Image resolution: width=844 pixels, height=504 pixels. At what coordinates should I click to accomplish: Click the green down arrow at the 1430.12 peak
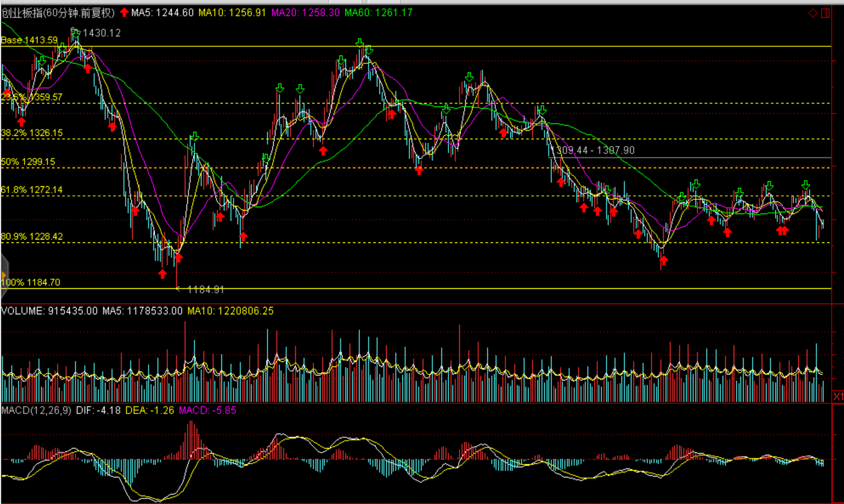click(x=75, y=34)
